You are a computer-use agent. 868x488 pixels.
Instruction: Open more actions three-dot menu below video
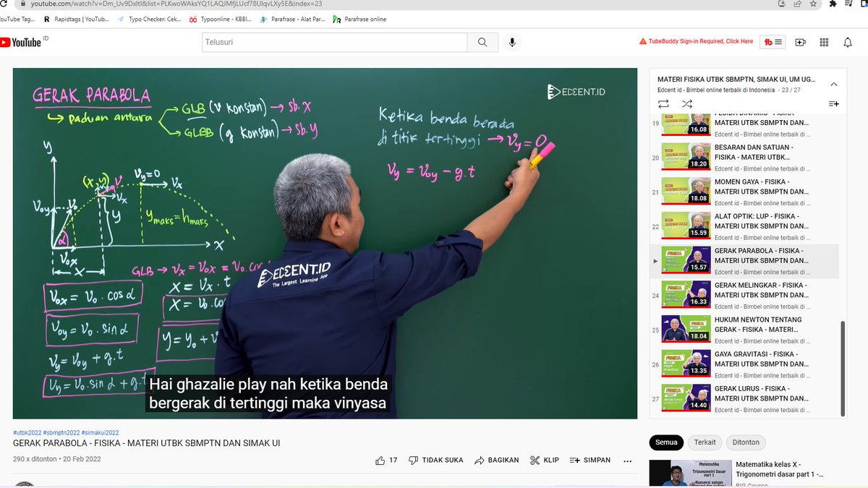click(626, 461)
